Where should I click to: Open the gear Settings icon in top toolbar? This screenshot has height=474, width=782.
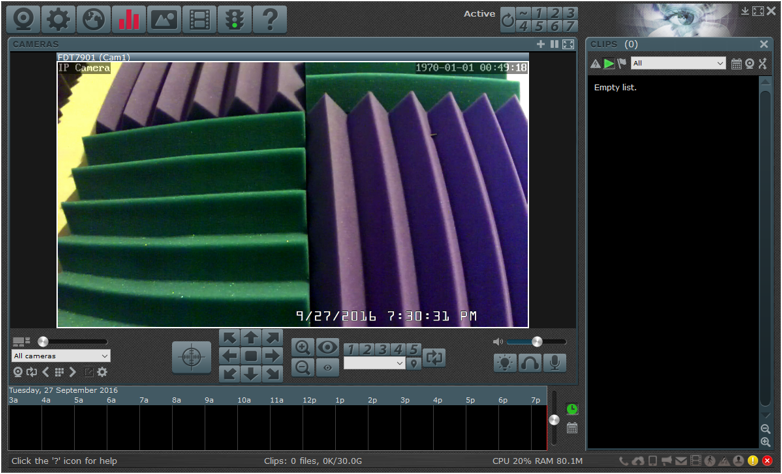[59, 18]
